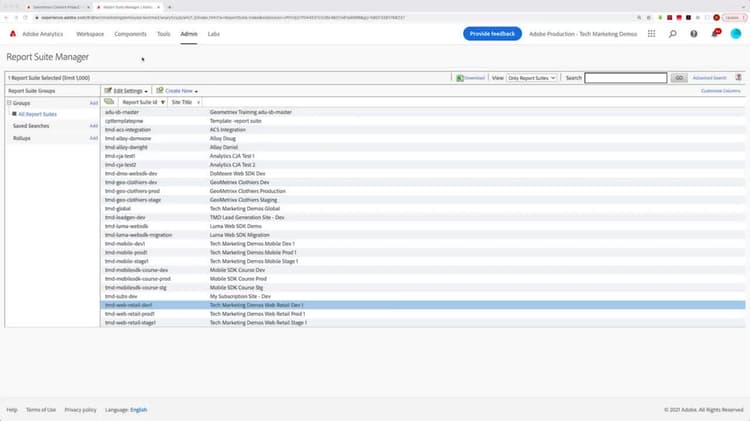Open the View Only Report Suites dropdown
The width and height of the screenshot is (750, 421).
pyautogui.click(x=531, y=78)
